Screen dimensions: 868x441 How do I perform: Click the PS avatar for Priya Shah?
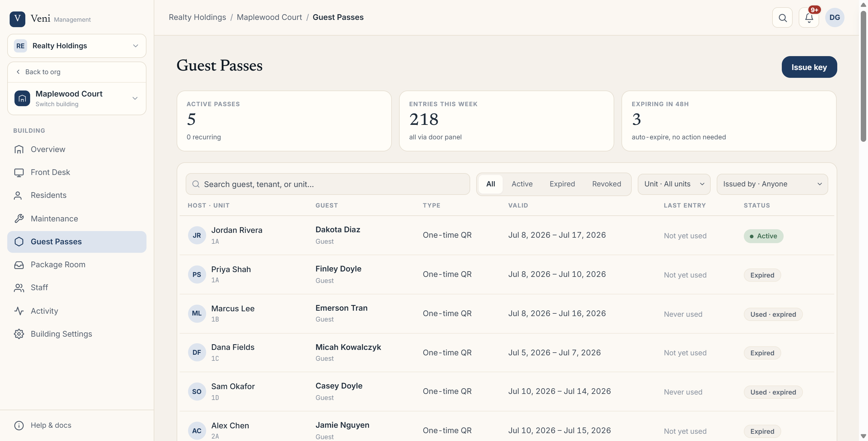(x=197, y=274)
